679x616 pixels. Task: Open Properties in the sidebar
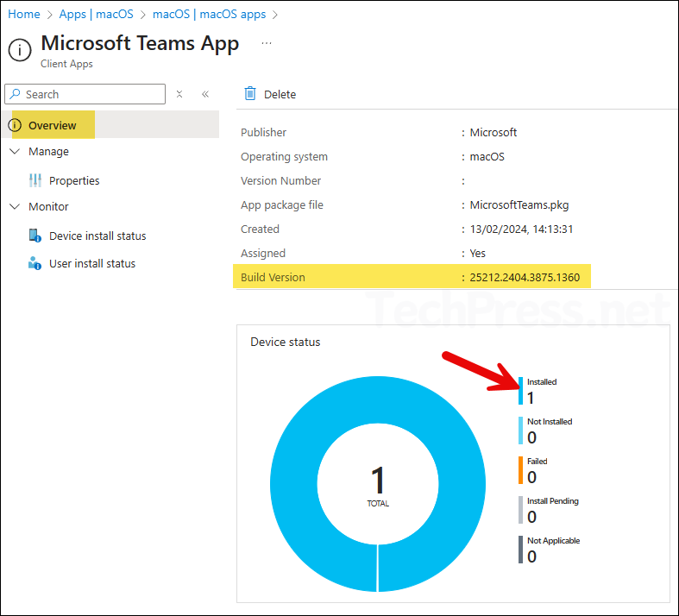[x=74, y=180]
